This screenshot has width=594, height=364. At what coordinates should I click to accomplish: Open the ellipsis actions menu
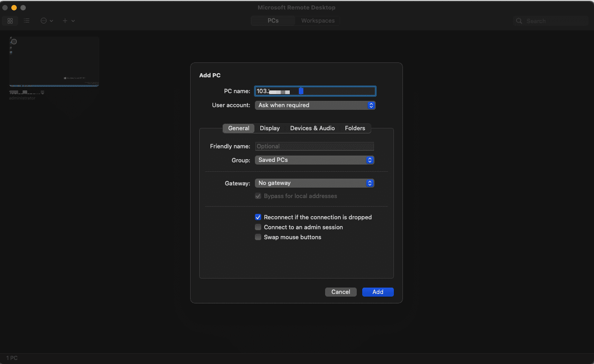click(46, 21)
